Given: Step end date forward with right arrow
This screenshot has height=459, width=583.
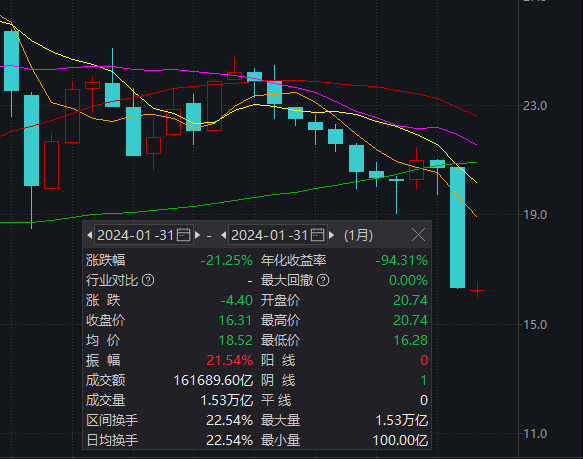Looking at the screenshot, I should [x=332, y=235].
